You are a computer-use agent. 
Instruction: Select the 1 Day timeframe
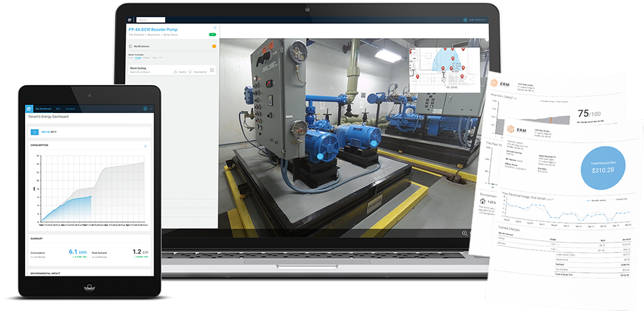[x=131, y=58]
